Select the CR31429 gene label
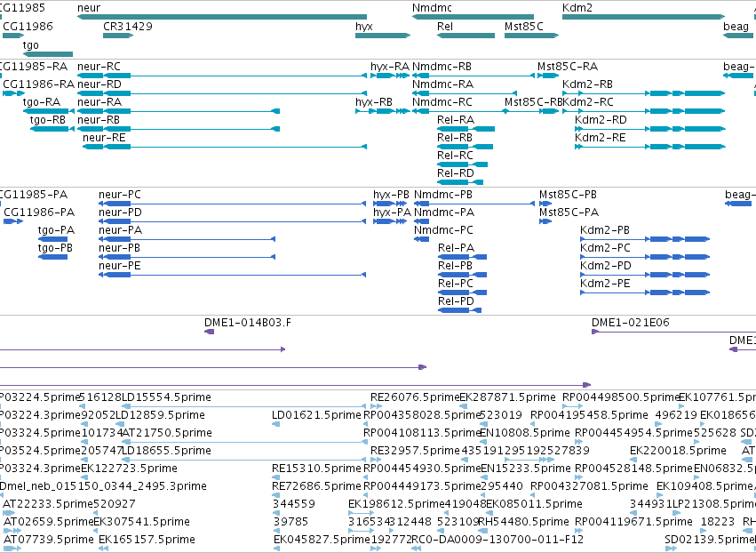This screenshot has height=553, width=756. (x=128, y=26)
